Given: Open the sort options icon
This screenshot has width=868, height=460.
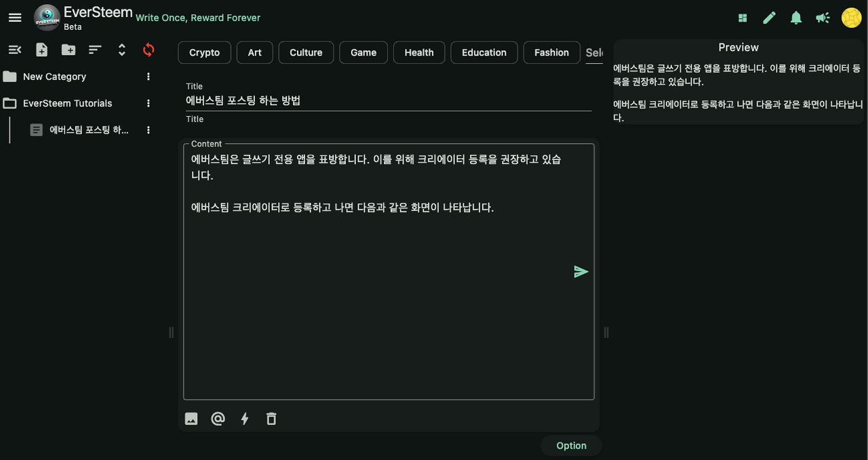Looking at the screenshot, I should click(x=95, y=50).
